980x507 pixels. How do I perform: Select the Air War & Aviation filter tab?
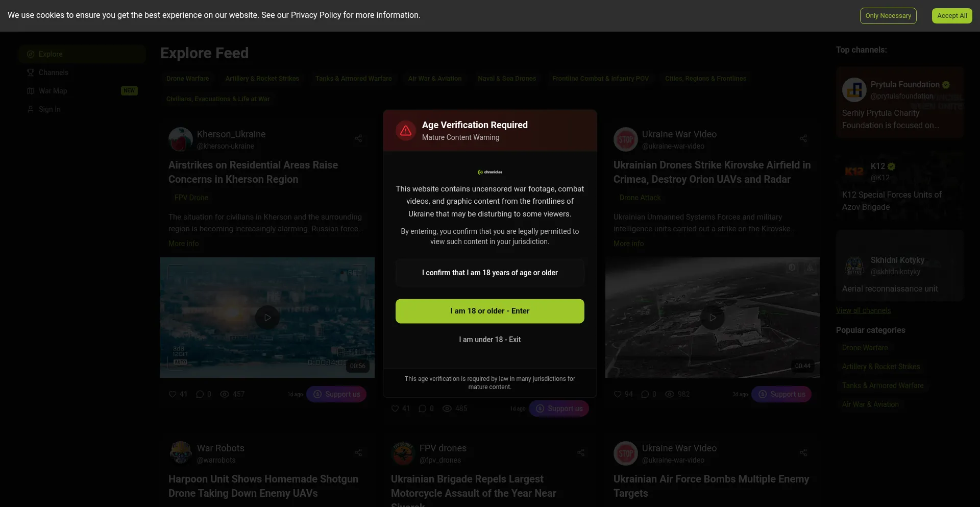[x=435, y=79]
